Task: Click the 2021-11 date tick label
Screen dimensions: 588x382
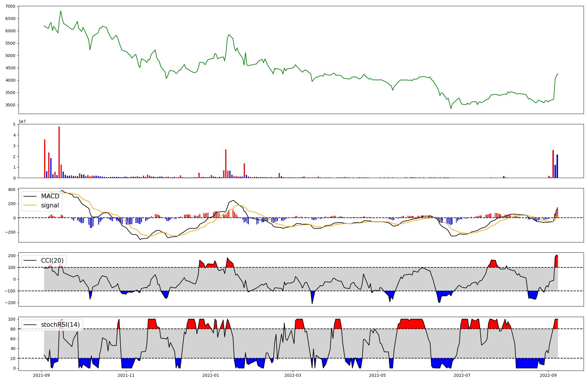Action: [x=126, y=375]
